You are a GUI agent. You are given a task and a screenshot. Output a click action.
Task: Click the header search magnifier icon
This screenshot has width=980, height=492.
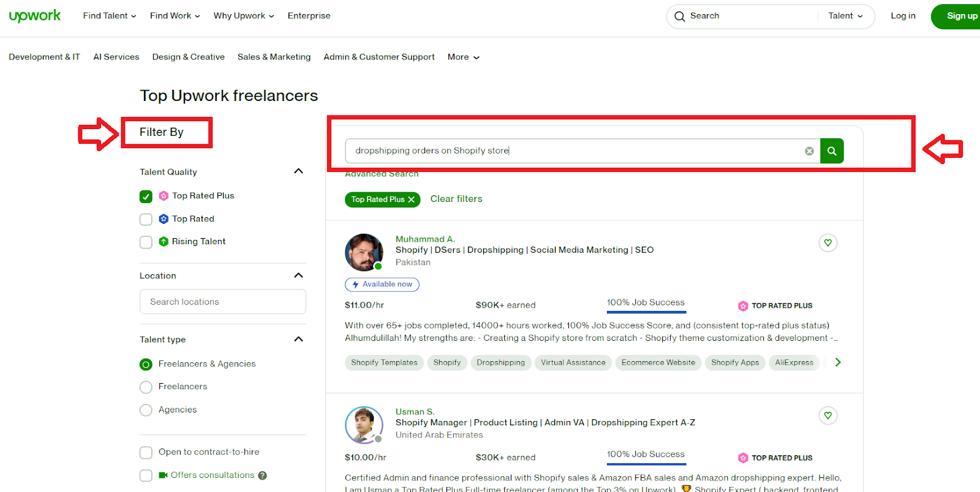click(679, 17)
